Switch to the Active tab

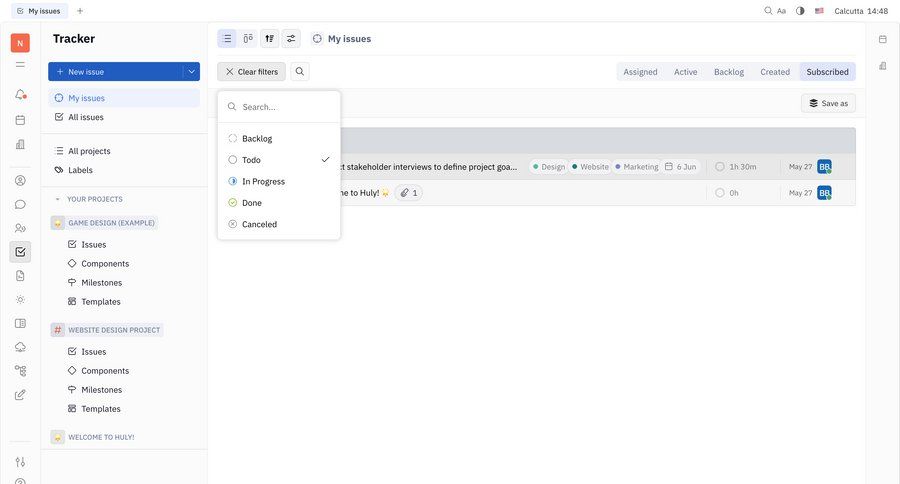[x=685, y=72]
